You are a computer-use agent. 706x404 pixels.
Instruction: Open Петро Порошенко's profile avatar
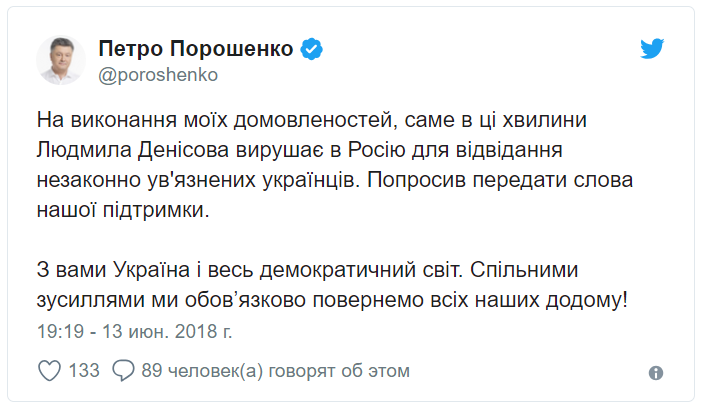61,60
